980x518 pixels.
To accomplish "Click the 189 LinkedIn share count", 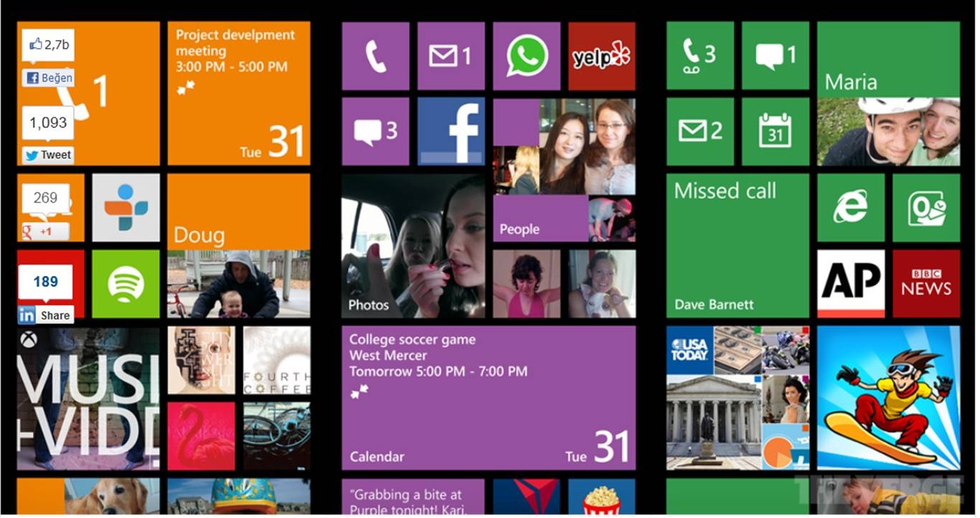I will 45,282.
